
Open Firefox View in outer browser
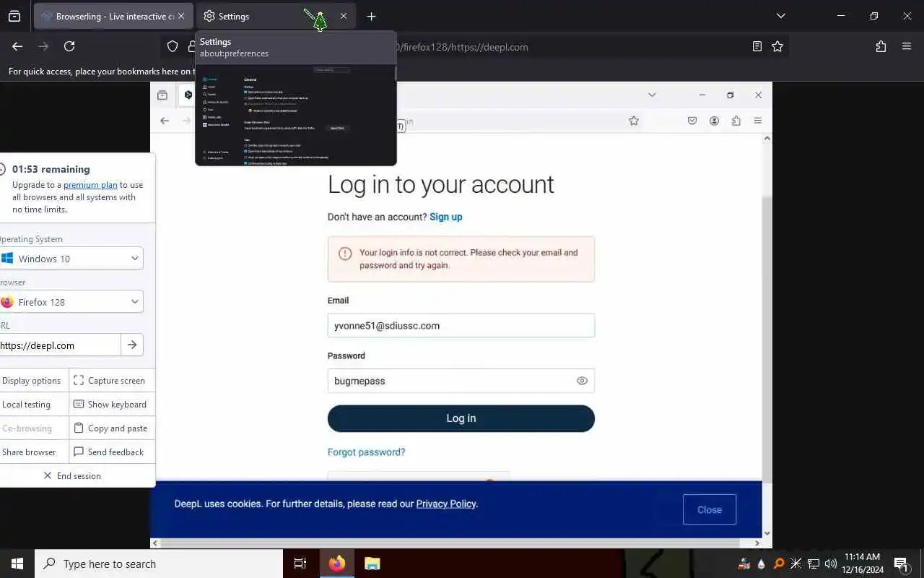click(14, 16)
